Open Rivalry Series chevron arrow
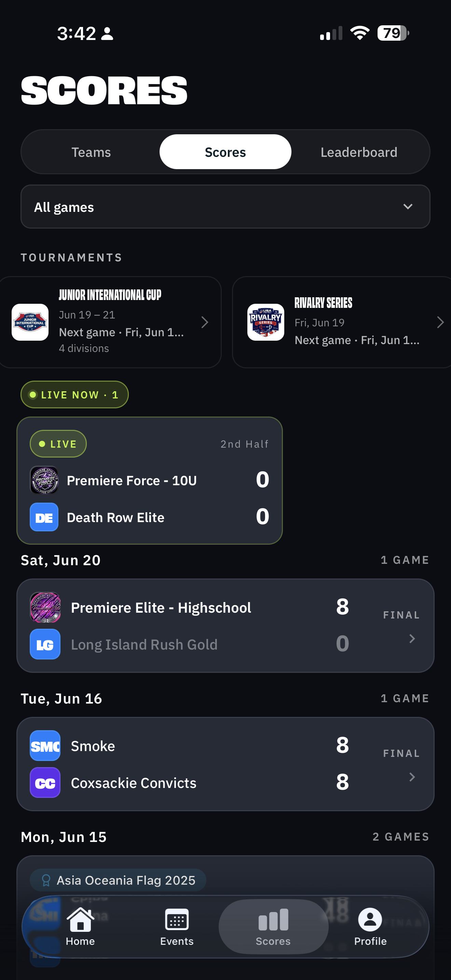This screenshot has width=451, height=980. pyautogui.click(x=440, y=322)
